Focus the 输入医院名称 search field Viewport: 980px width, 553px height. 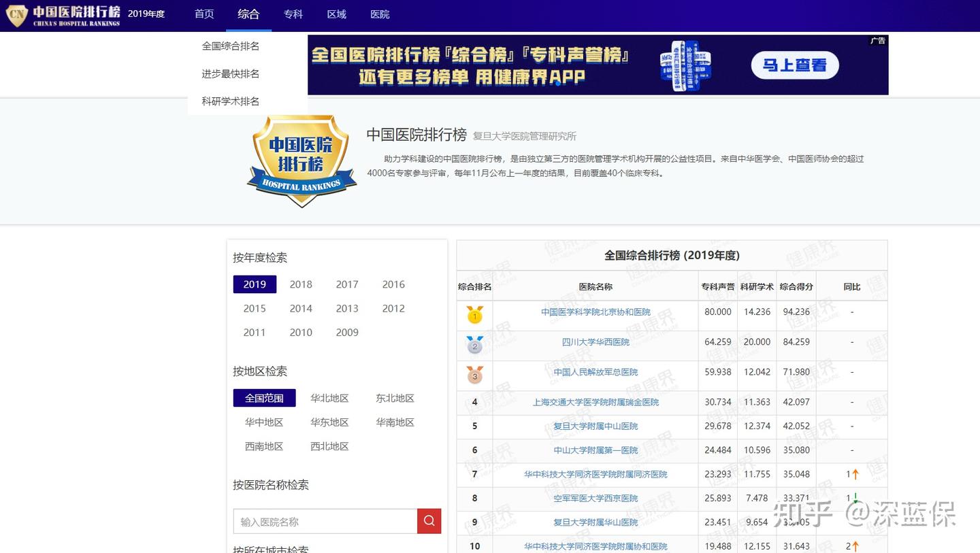pos(325,521)
